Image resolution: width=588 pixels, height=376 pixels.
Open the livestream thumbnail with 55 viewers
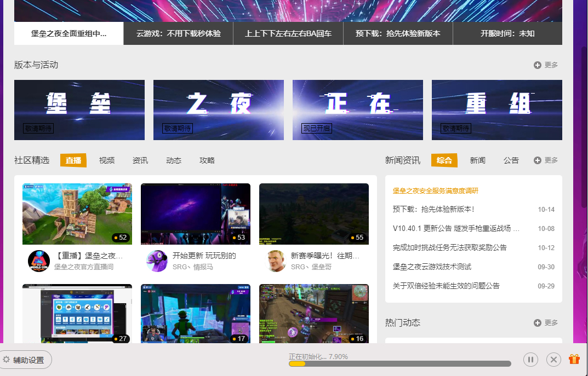click(314, 214)
